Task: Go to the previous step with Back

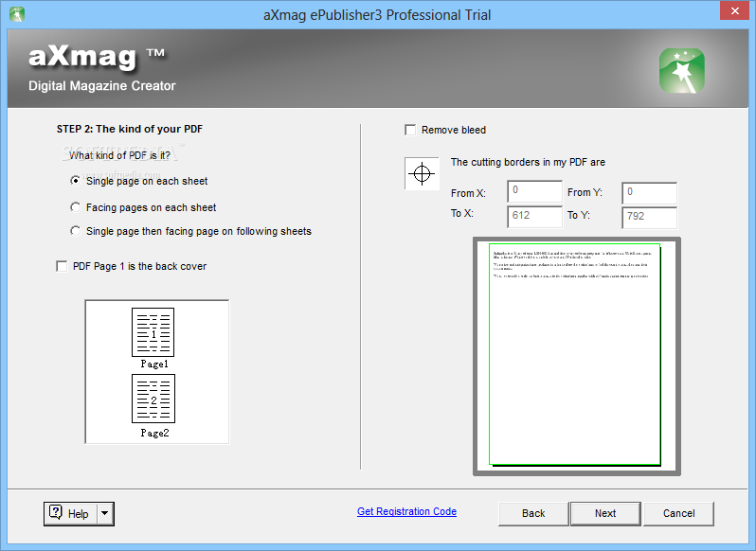Action: 533,513
